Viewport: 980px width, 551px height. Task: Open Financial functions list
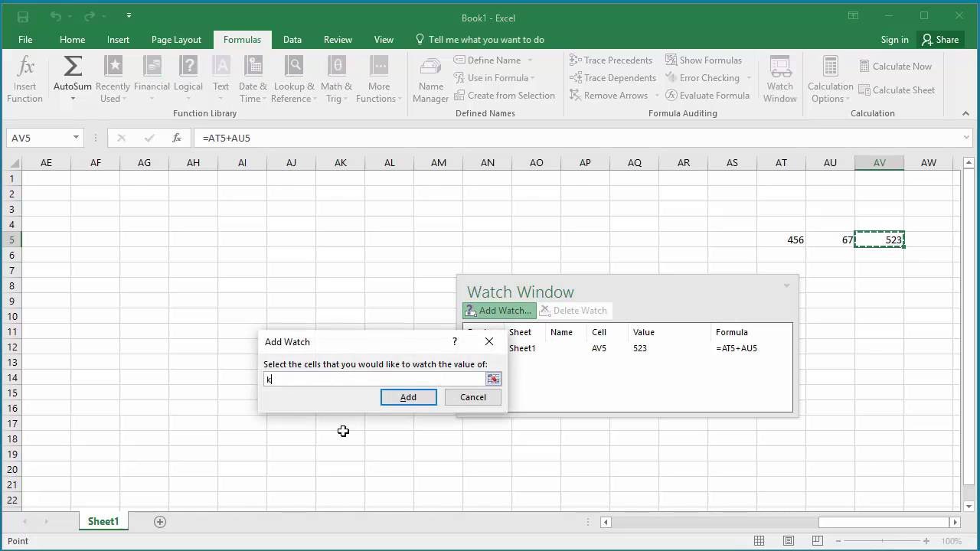coord(152,80)
